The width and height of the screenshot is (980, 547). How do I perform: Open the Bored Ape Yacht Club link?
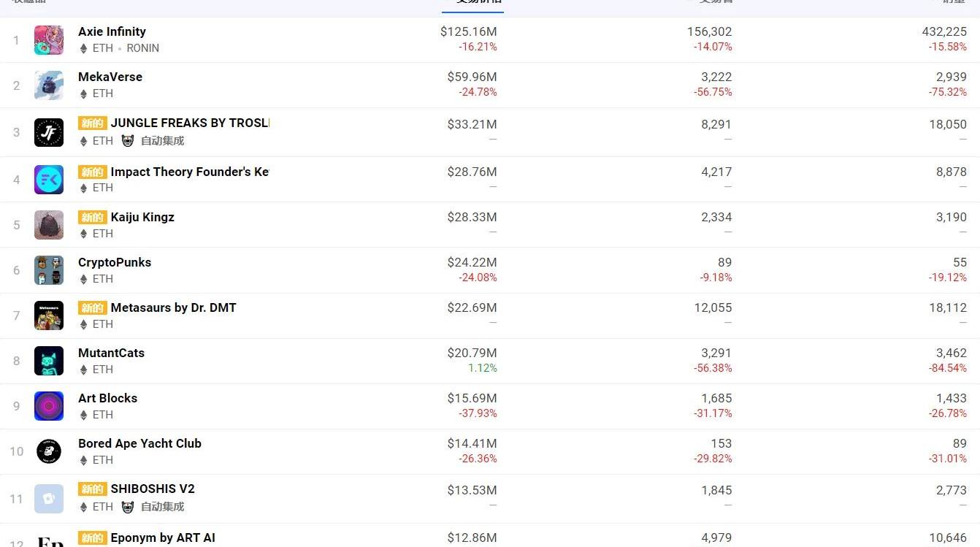click(x=139, y=443)
